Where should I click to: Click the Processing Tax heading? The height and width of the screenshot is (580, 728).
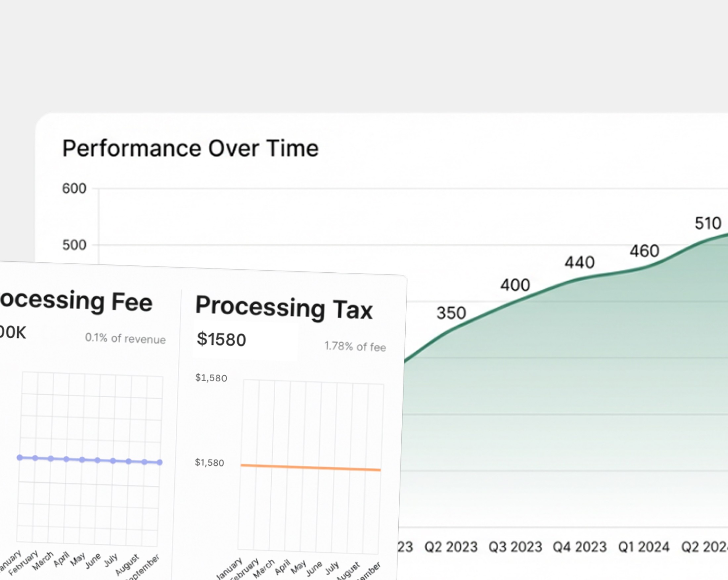tap(284, 308)
